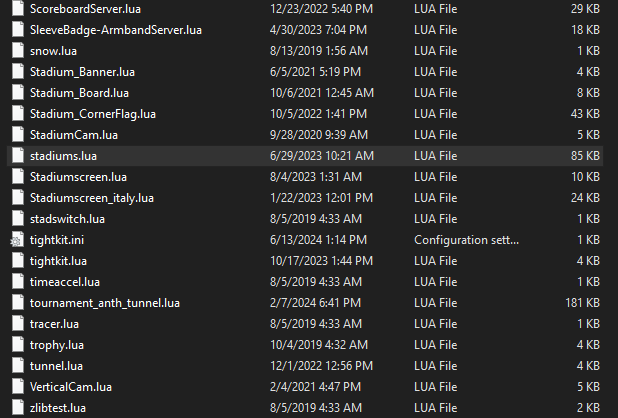Click the 'Configuration sett...' type cell
618x418 pixels.
[x=466, y=240]
